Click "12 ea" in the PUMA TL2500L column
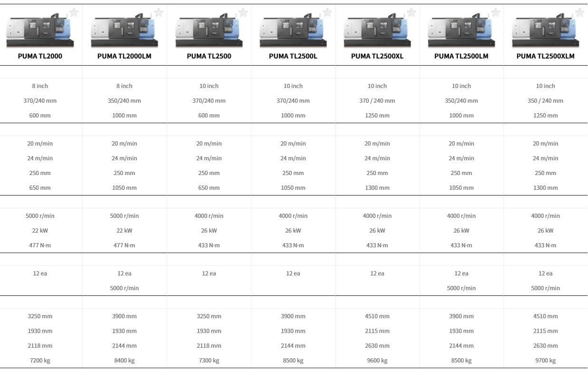588x372 pixels. (293, 274)
